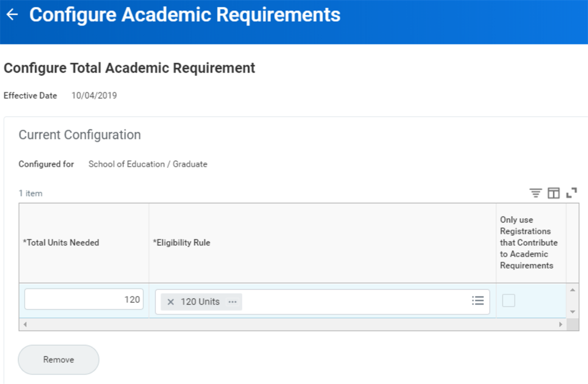
Task: Click the horizontal scrollbar left arrow
Action: pos(24,324)
